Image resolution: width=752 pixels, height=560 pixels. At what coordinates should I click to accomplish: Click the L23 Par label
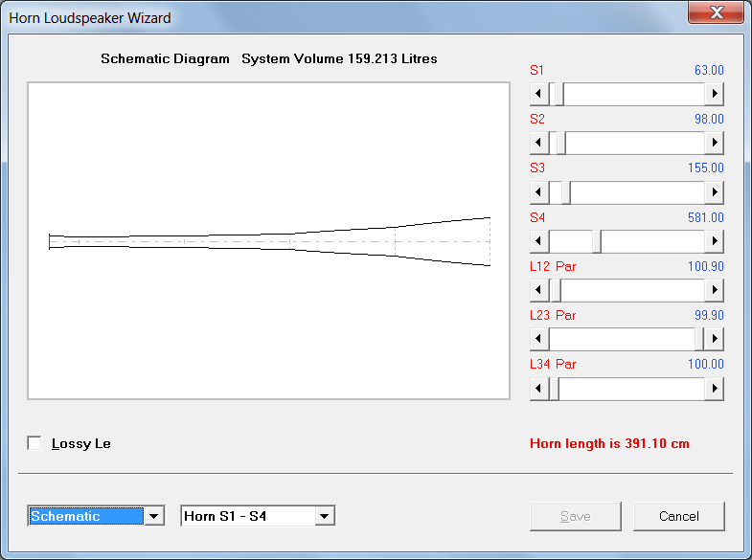[x=553, y=316]
